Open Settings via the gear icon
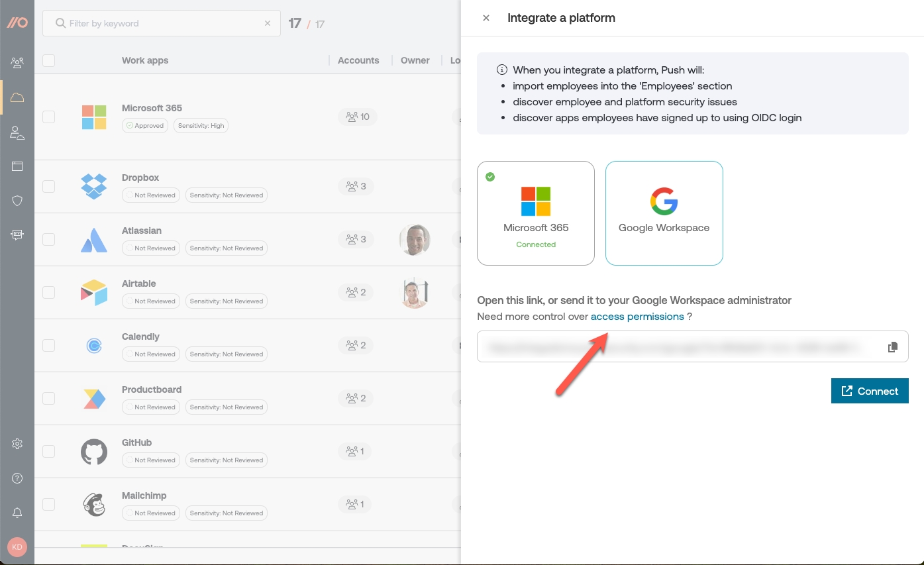Viewport: 924px width, 565px height. click(17, 444)
